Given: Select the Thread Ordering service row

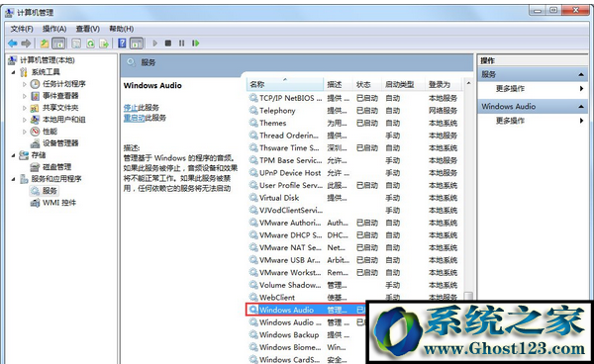Looking at the screenshot, I should 355,136.
